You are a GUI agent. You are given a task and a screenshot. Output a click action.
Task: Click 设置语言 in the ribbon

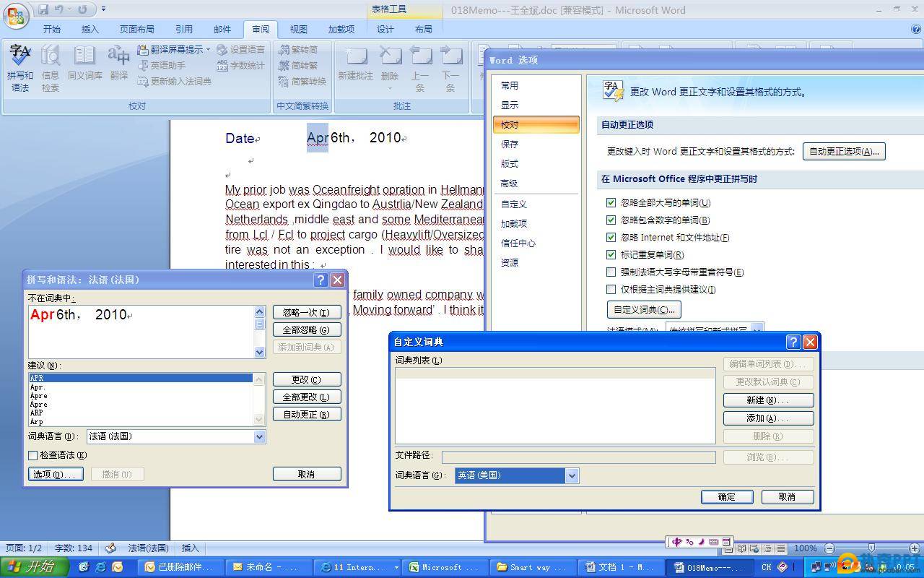pyautogui.click(x=241, y=50)
